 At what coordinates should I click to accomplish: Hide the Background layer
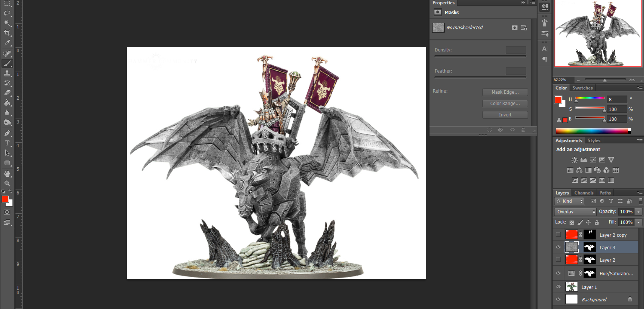coord(558,299)
